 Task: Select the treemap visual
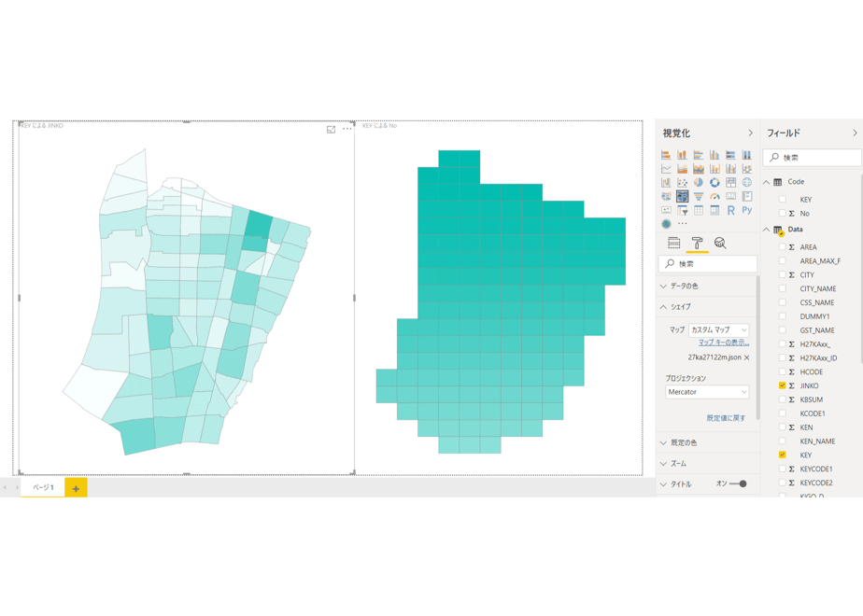pos(731,182)
